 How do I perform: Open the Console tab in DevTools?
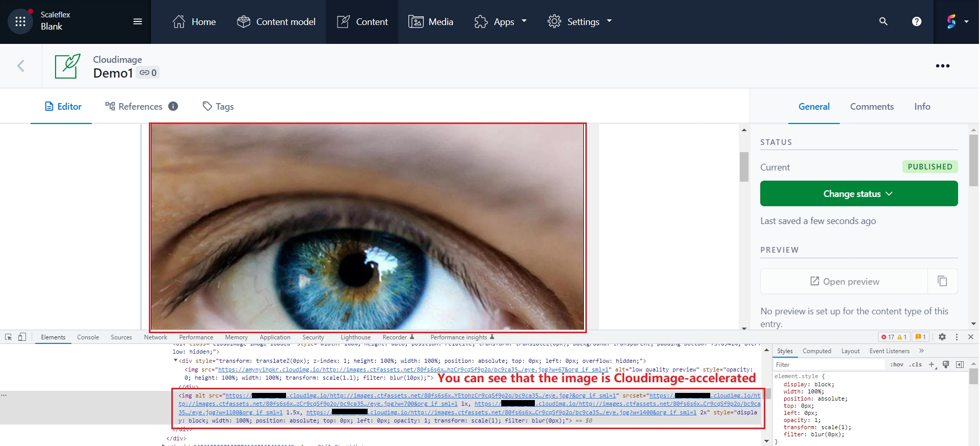pyautogui.click(x=88, y=337)
